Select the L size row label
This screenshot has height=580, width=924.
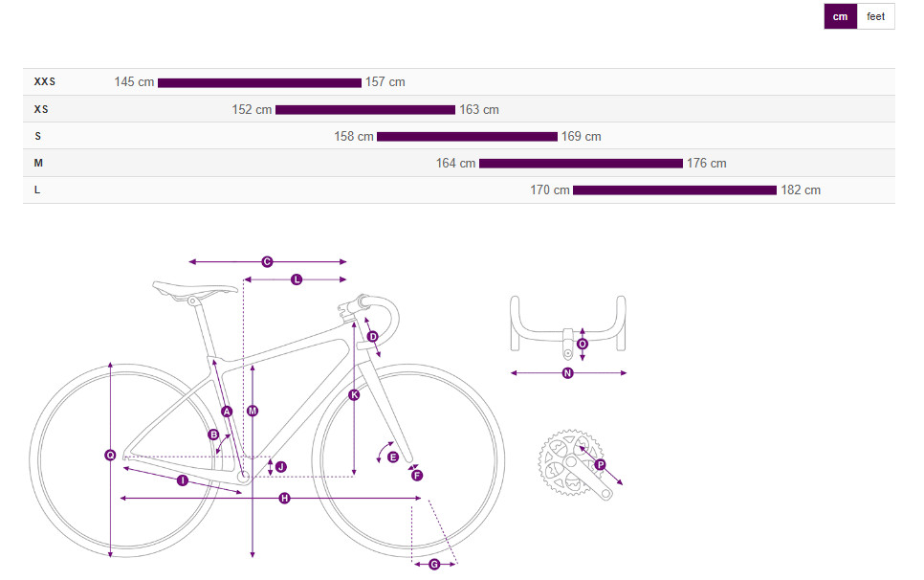37,190
